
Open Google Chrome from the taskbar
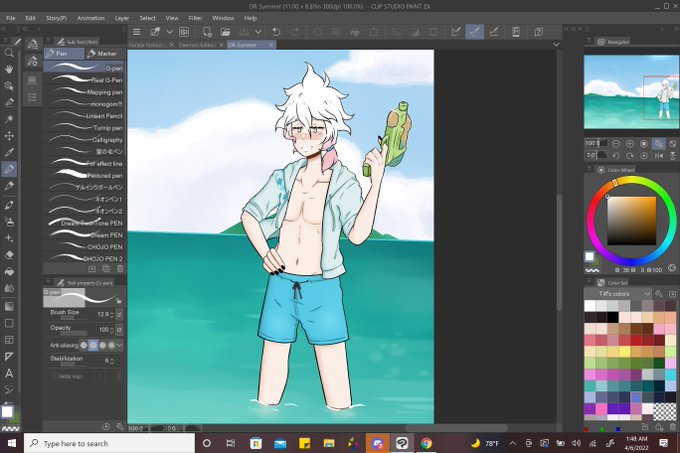(426, 443)
